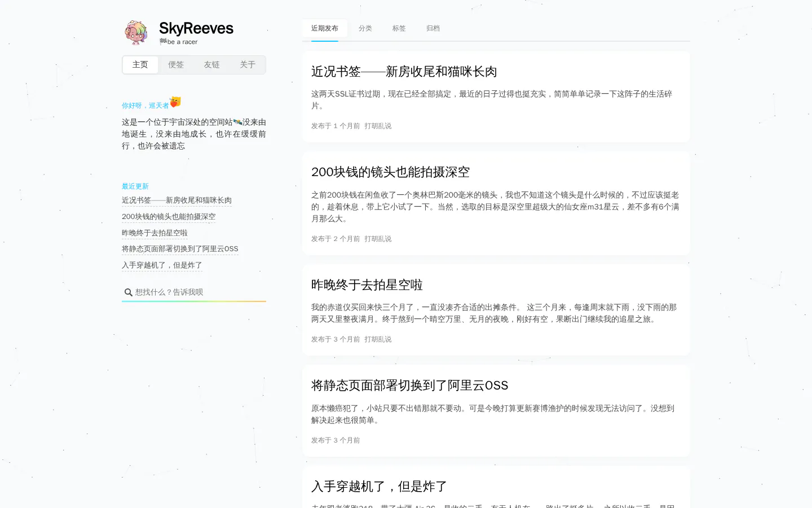Screen dimensions: 812x508
Task: Click the 最近更新 section heading
Action: click(x=135, y=186)
